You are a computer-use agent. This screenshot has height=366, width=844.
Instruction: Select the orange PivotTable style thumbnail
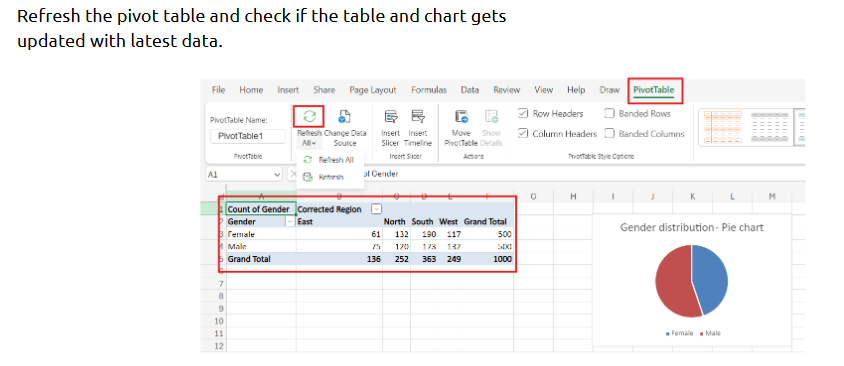pos(723,128)
